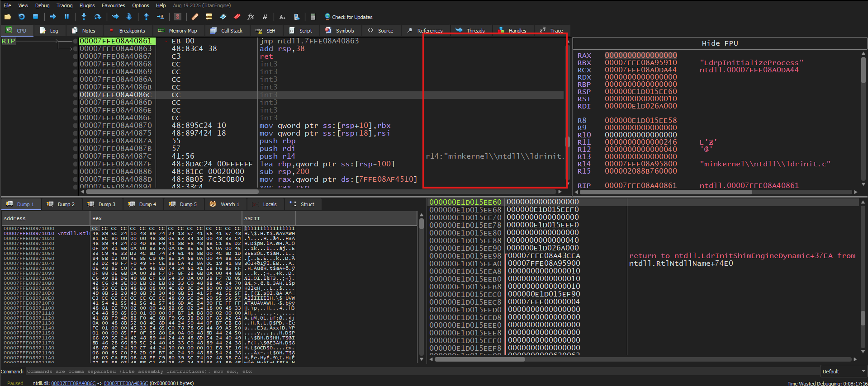The image size is (868, 386).
Task: Open the Default command type dropdown
Action: (844, 372)
